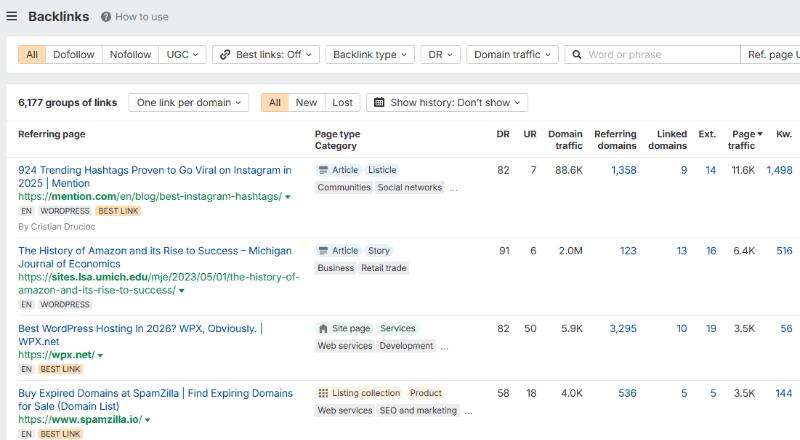Screen dimensions: 800x440
Task: Click keywords value 516
Action: coord(784,251)
